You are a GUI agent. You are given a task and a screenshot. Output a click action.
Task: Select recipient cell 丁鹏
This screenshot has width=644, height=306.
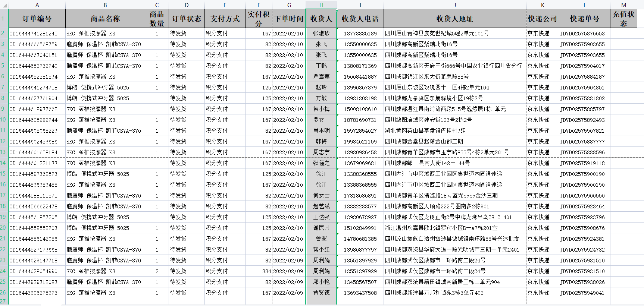click(321, 66)
